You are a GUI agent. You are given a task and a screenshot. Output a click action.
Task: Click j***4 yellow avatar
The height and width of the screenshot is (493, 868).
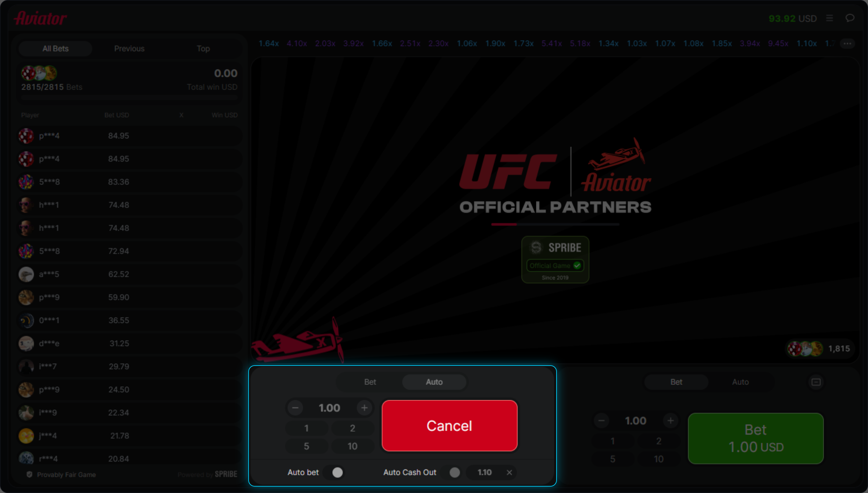click(x=26, y=436)
